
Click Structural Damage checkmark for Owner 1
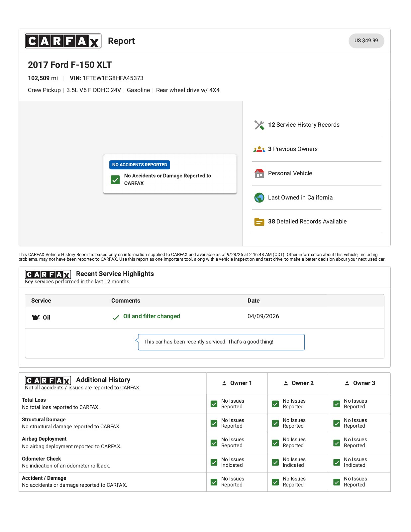click(x=214, y=423)
